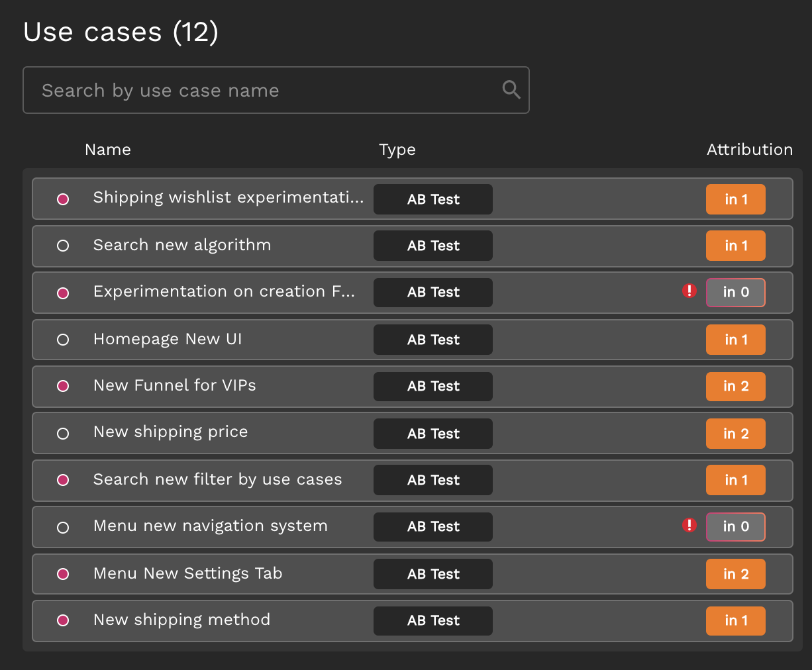Click the 'Use cases (12)' heading
Viewport: 812px width, 670px height.
tap(121, 32)
